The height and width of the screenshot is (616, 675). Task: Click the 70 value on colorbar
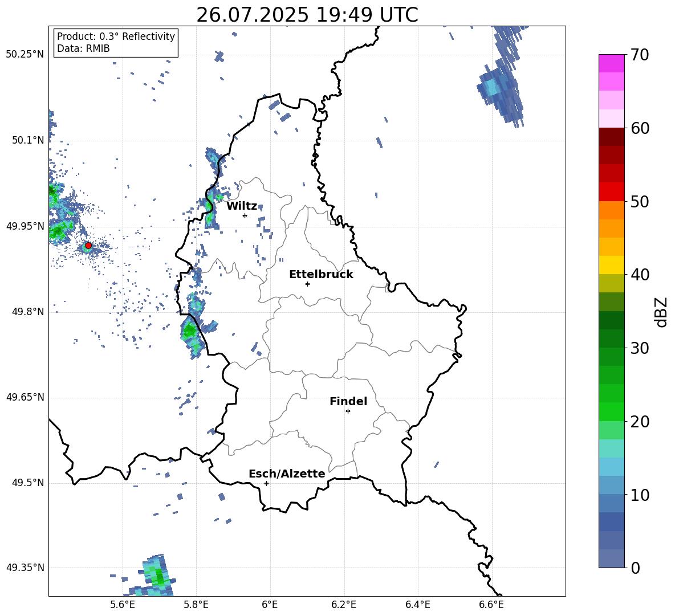[640, 55]
